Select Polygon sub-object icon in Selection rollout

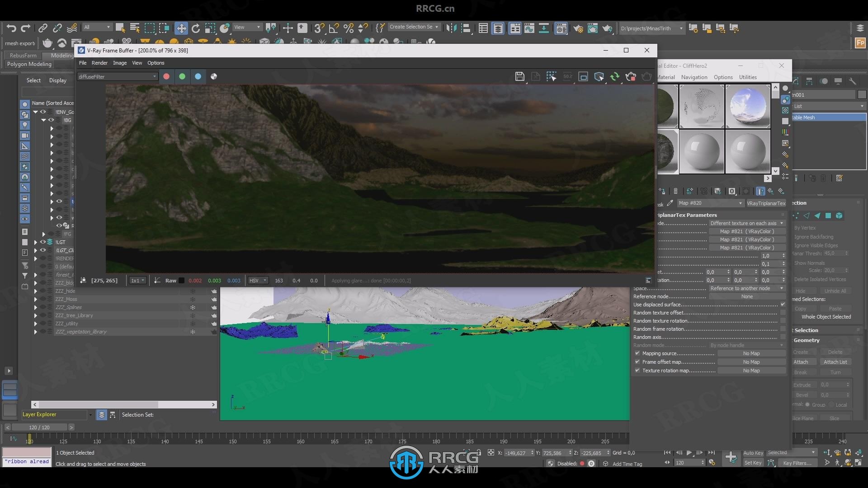pos(828,216)
